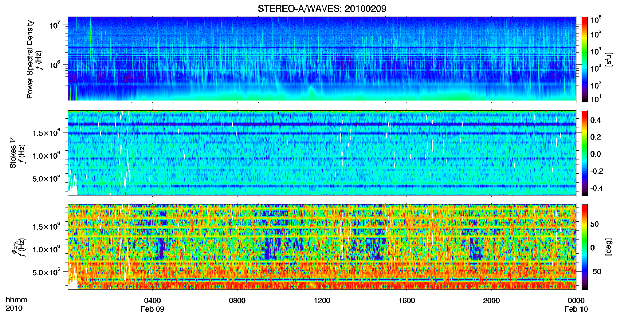
Task: Click the 10^2 label on sfu color bar
Action: tap(596, 85)
